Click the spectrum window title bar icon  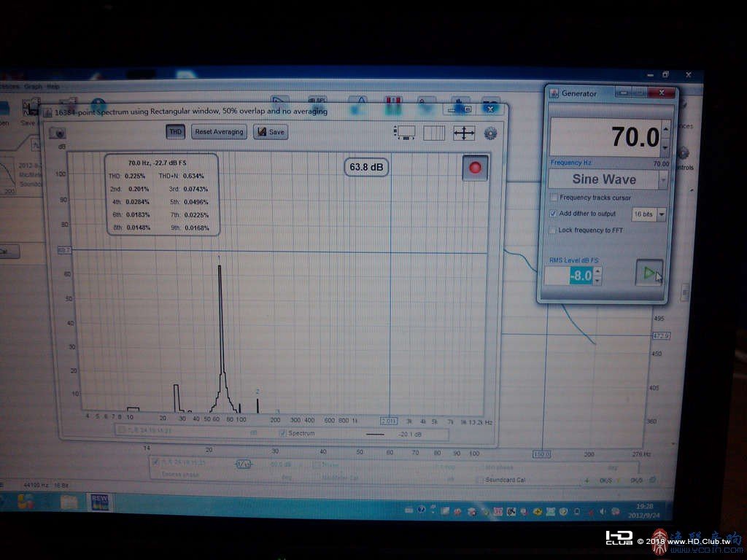click(x=47, y=113)
